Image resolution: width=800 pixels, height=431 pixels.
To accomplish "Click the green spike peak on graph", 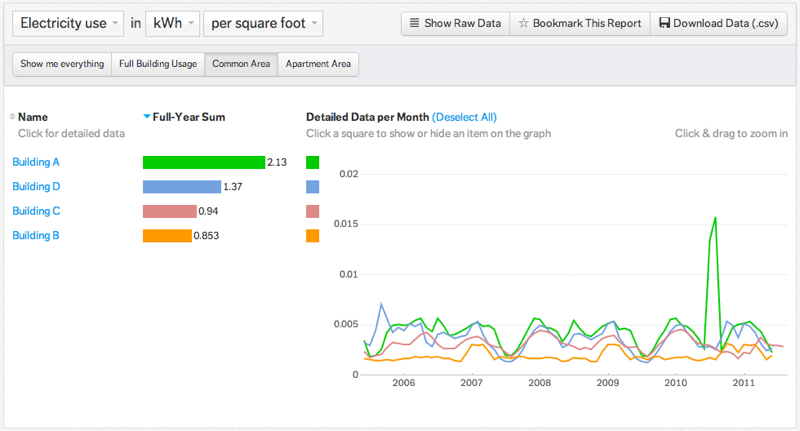I will click(x=715, y=217).
